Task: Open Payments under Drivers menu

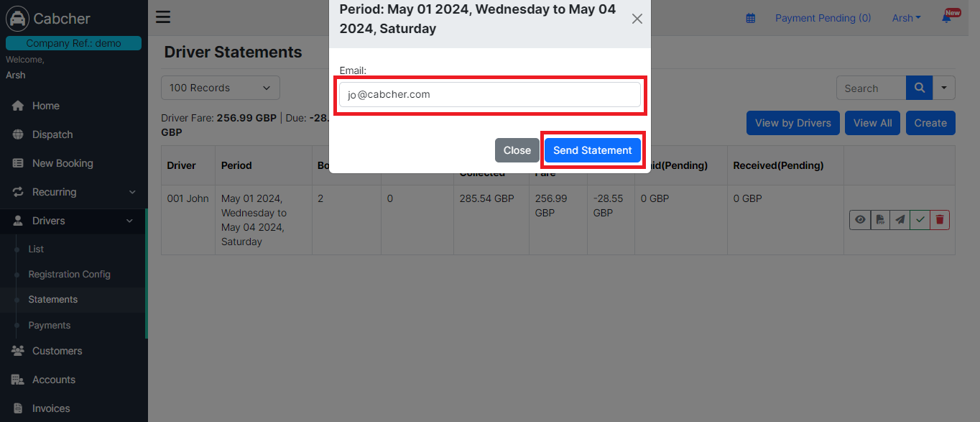Action: point(50,325)
